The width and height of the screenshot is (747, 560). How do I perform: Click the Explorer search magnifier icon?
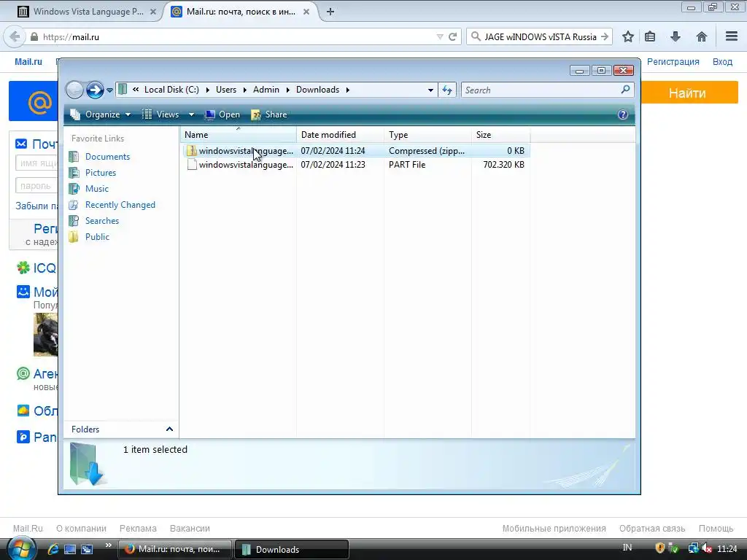click(x=625, y=90)
